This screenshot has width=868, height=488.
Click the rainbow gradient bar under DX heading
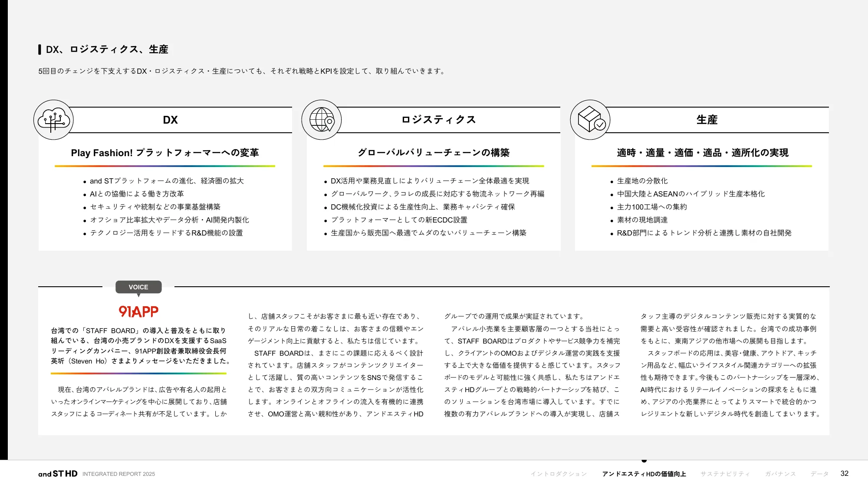point(165,166)
